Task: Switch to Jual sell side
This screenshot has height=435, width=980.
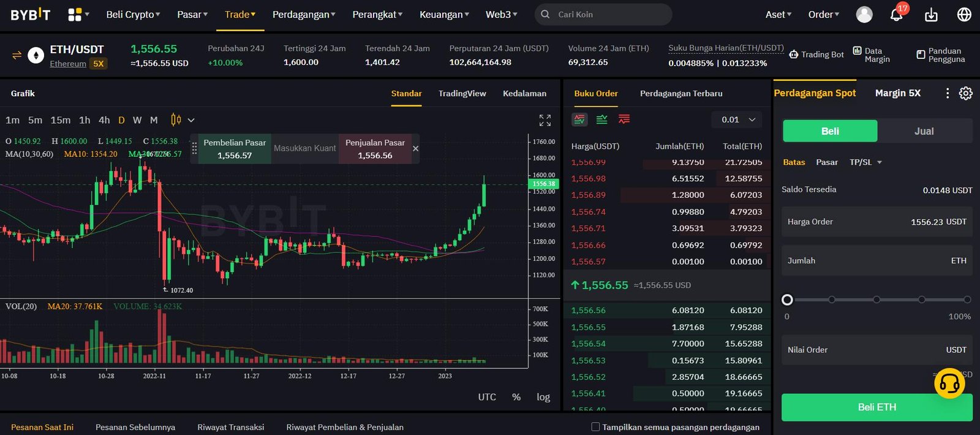Action: [924, 131]
